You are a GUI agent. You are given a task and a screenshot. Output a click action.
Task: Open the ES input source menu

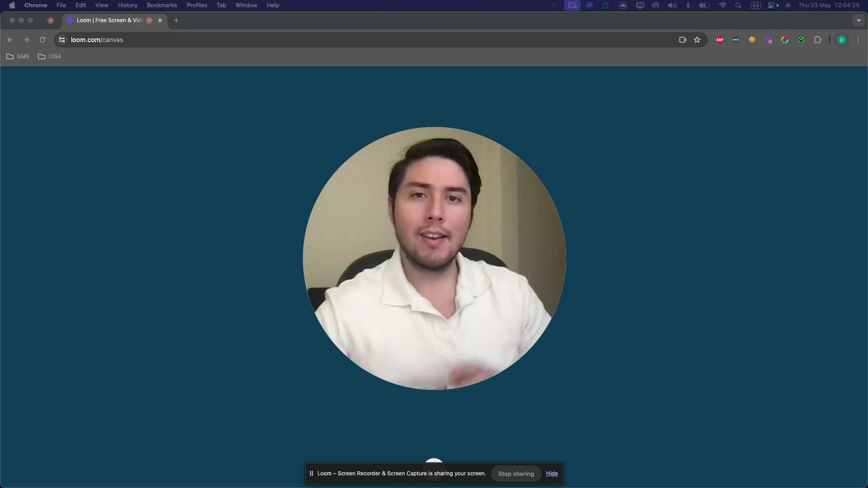(x=755, y=5)
